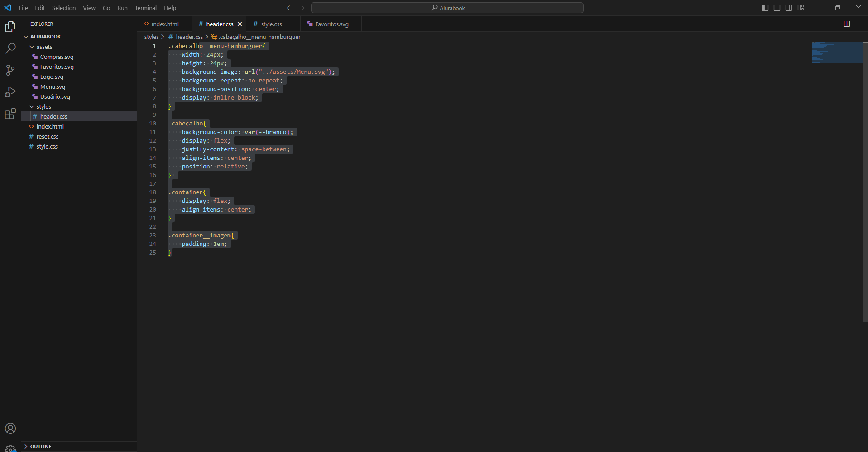868x452 pixels.
Task: Click line number 10 in gutter
Action: pyautogui.click(x=153, y=123)
